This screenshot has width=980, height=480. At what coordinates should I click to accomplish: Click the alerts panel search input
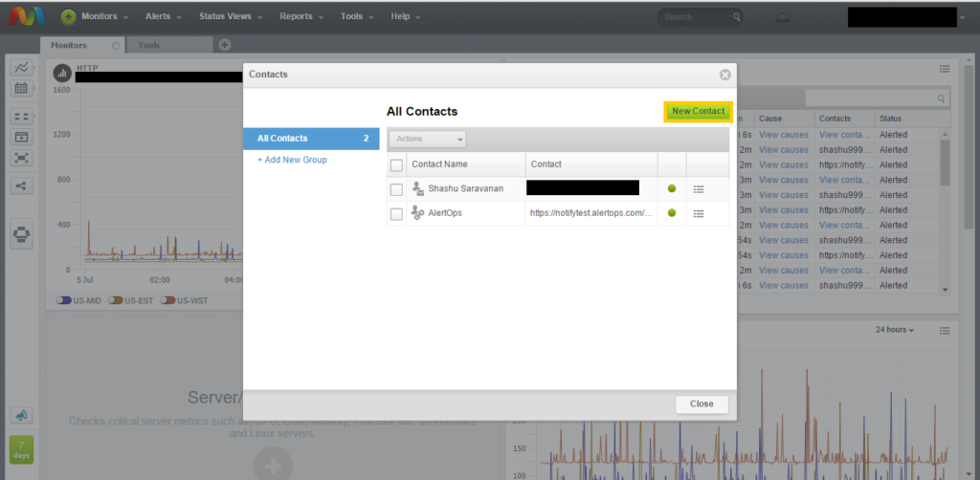tap(871, 98)
